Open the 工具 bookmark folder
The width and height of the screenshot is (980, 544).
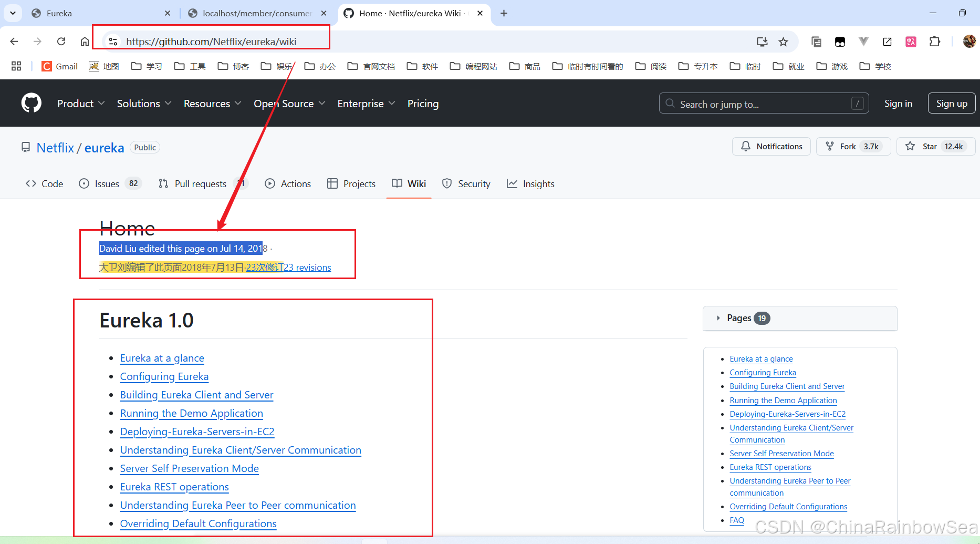coord(190,66)
